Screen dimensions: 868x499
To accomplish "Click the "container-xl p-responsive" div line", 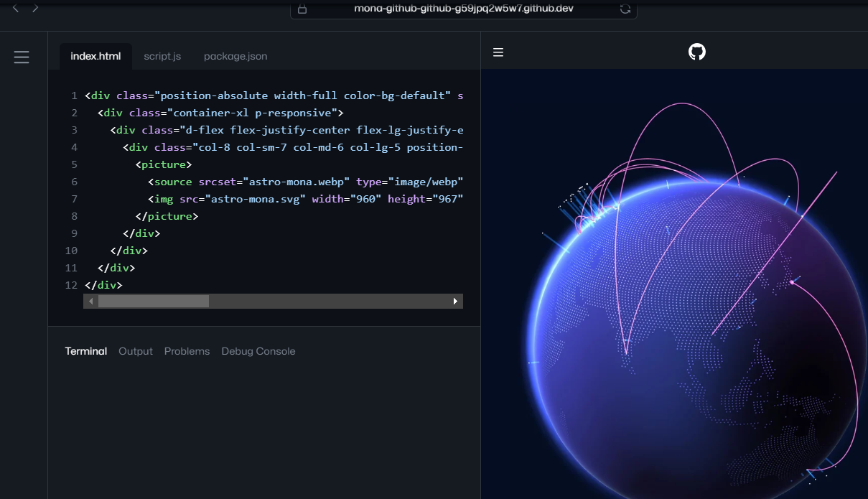I will click(x=220, y=113).
